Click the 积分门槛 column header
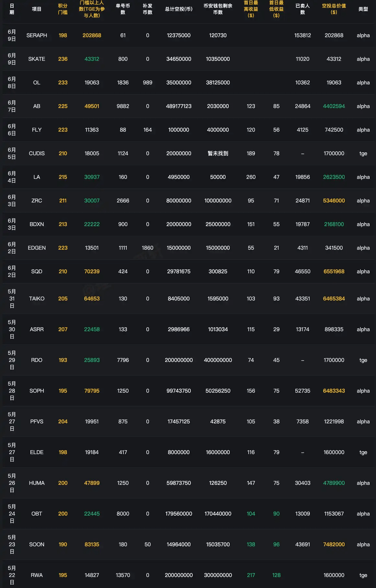Screen dimensions: 376x588 click(x=63, y=9)
